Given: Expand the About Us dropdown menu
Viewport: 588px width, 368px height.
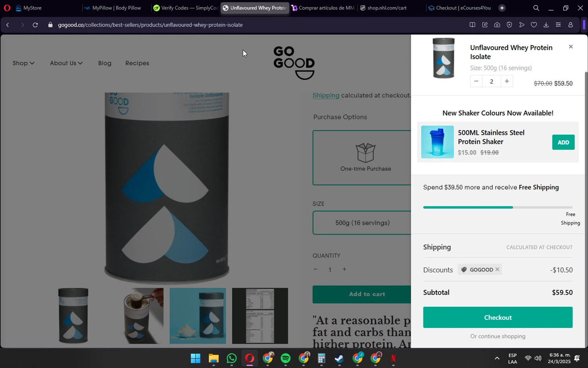Looking at the screenshot, I should coord(66,63).
